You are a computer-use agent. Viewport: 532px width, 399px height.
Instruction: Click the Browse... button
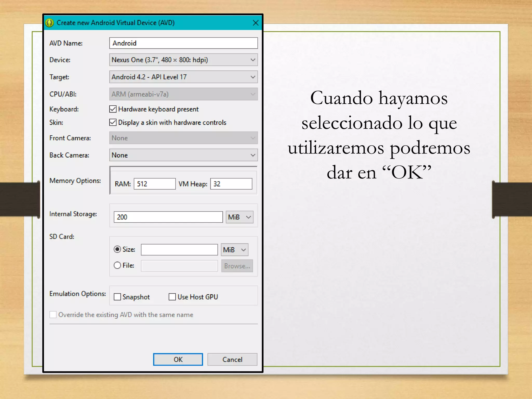point(237,266)
